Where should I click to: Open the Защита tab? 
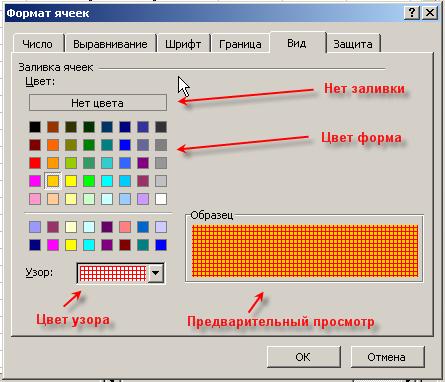tap(353, 44)
